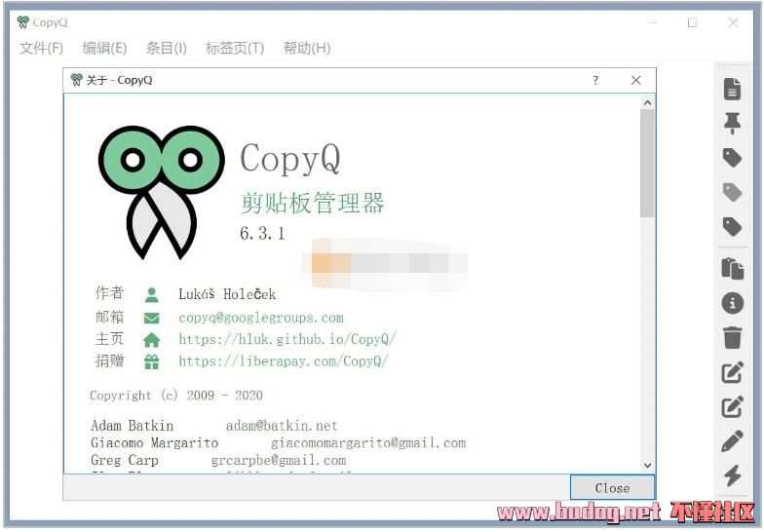This screenshot has height=532, width=764.
Task: Click the copyq@googlegroups.com email link
Action: click(x=261, y=318)
